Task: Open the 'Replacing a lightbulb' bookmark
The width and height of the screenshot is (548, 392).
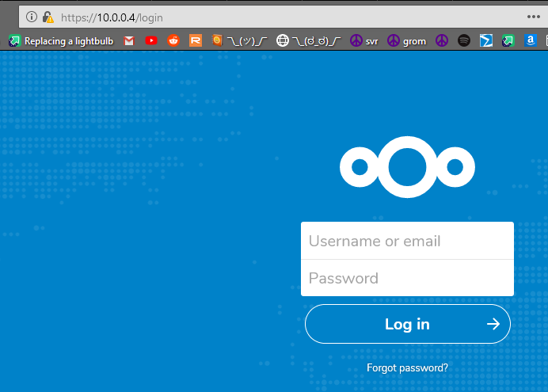Action: coord(61,41)
